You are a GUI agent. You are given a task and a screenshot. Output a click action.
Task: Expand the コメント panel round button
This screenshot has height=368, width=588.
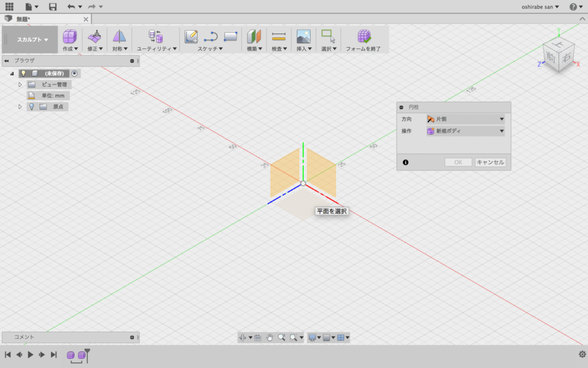click(x=132, y=338)
